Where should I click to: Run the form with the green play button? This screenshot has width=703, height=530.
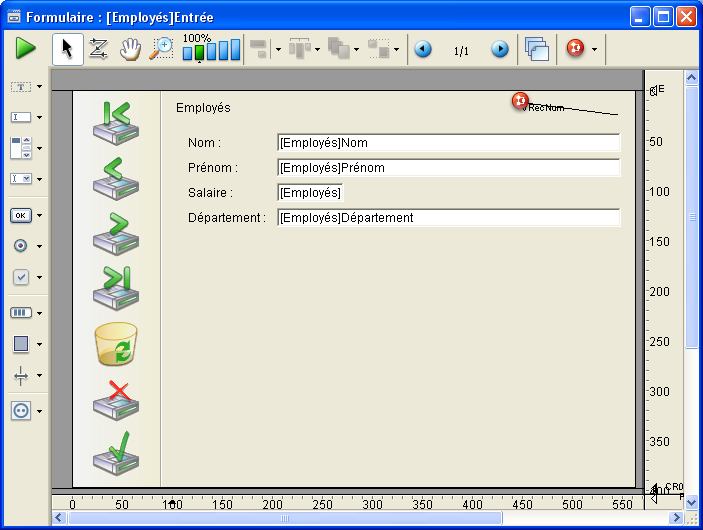coord(25,48)
